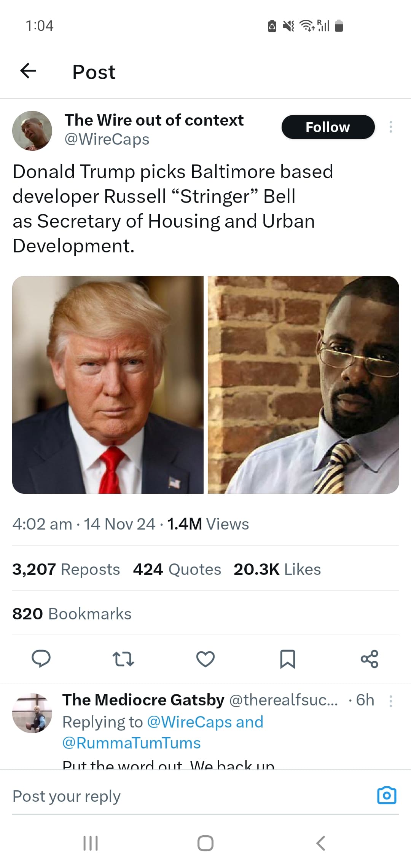Open the share icon
This screenshot has height=868, width=411.
pos(370,659)
